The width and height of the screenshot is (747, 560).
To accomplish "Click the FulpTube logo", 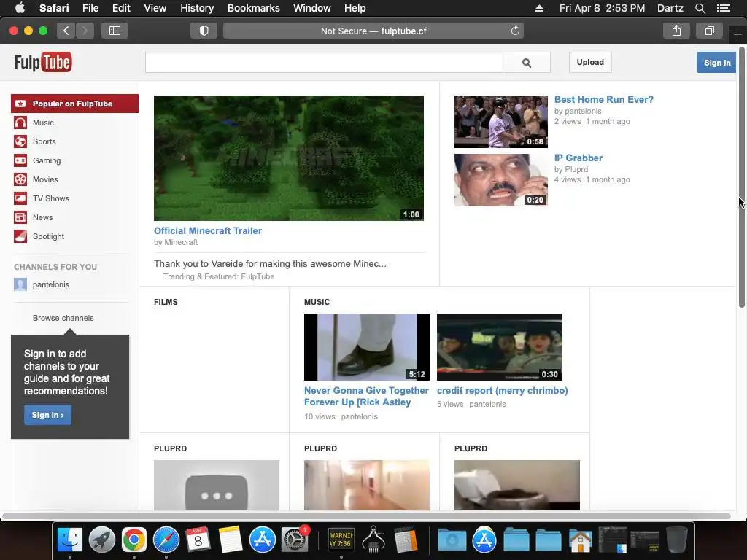I will tap(43, 63).
